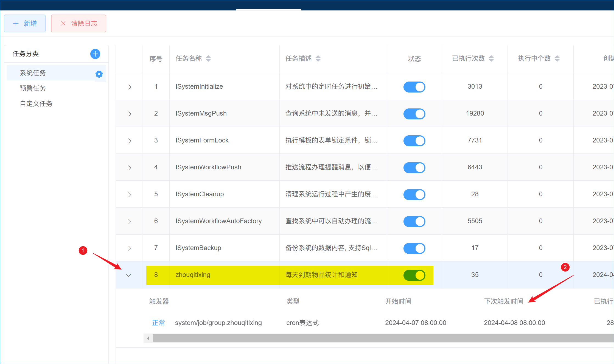Click the 正常 trigger status link

[158, 323]
